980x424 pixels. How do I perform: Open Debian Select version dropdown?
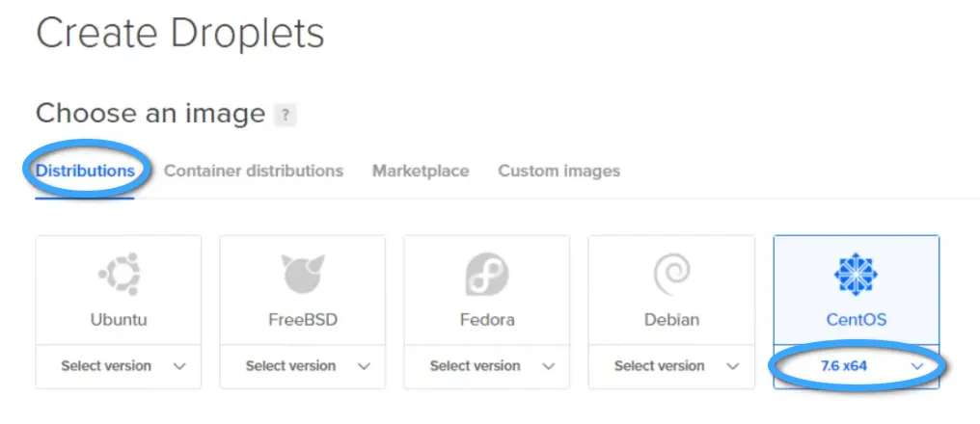point(672,366)
